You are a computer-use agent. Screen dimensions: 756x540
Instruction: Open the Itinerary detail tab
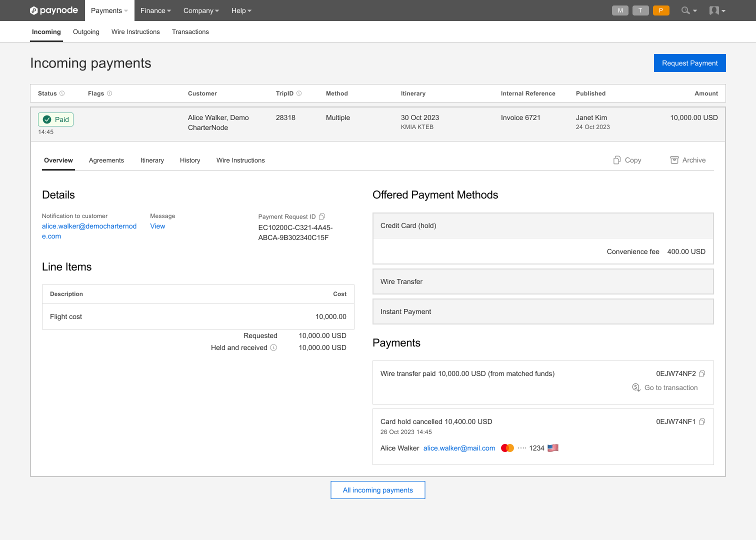[152, 160]
